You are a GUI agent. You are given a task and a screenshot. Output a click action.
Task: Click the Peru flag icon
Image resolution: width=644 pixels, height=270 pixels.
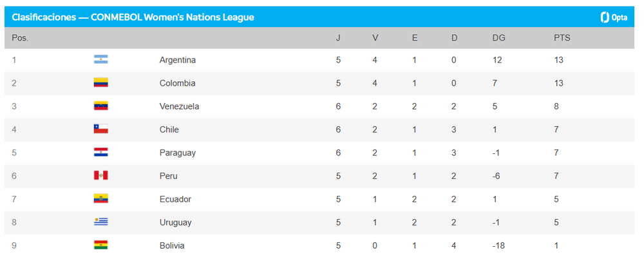pyautogui.click(x=100, y=176)
